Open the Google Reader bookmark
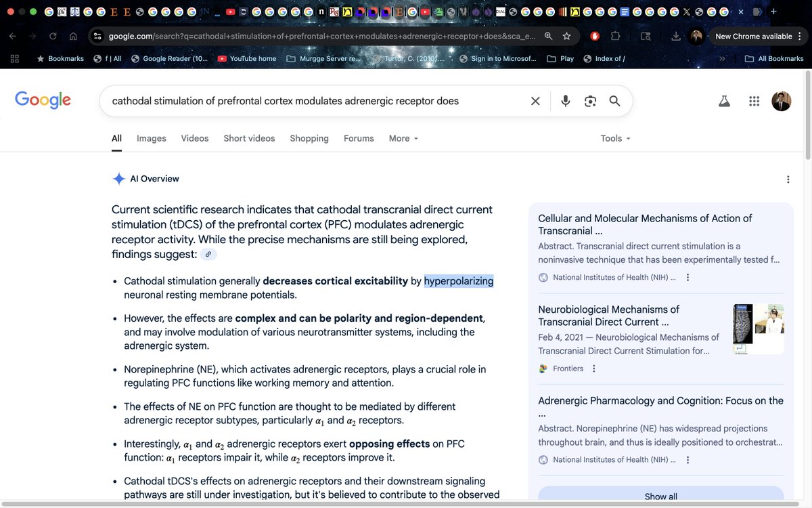 170,59
